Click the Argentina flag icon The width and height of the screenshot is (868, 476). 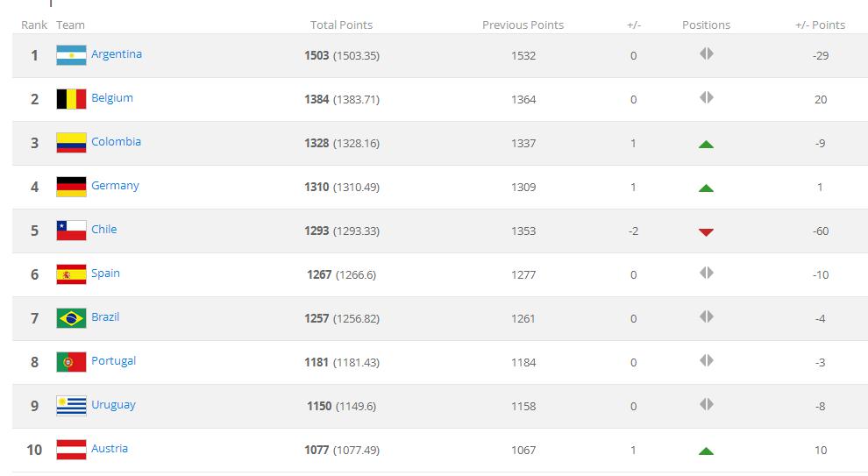[71, 55]
